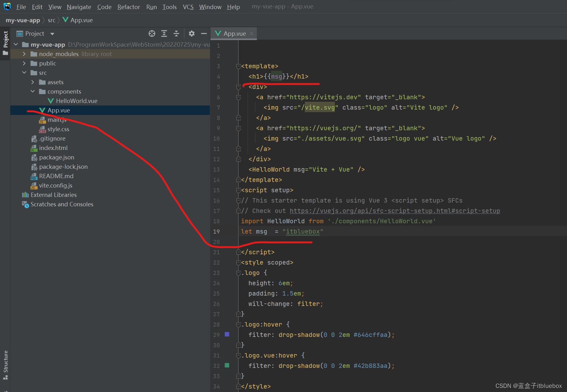Click the HelloWorld import path on line 18
Viewport: 567px width, 392px height.
pos(382,221)
